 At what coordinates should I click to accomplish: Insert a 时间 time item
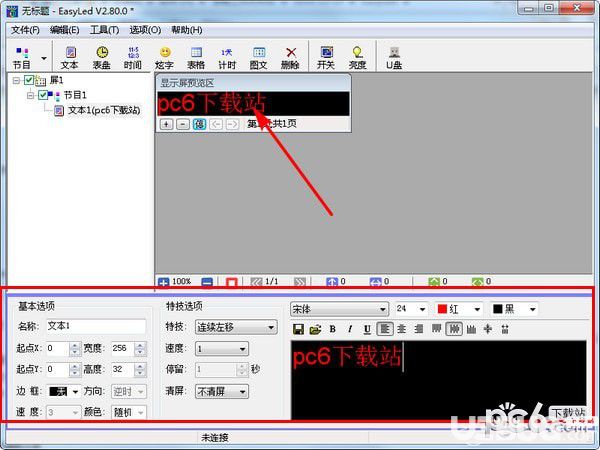coord(133,58)
